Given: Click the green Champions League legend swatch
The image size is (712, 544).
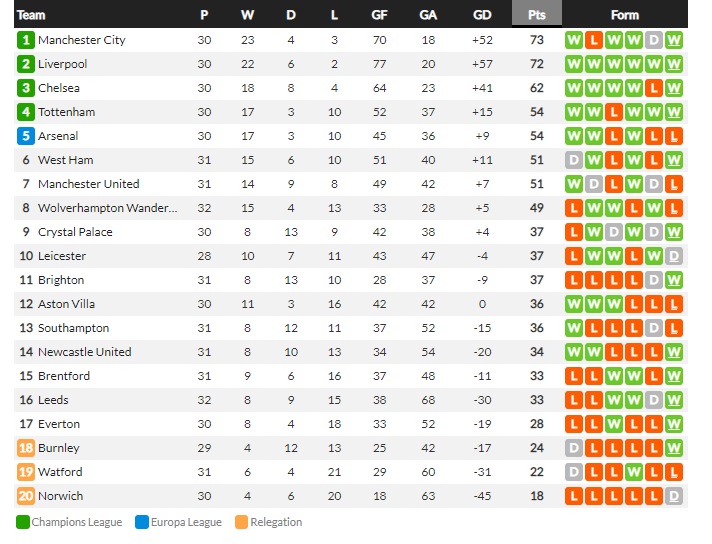Looking at the screenshot, I should 23,522.
